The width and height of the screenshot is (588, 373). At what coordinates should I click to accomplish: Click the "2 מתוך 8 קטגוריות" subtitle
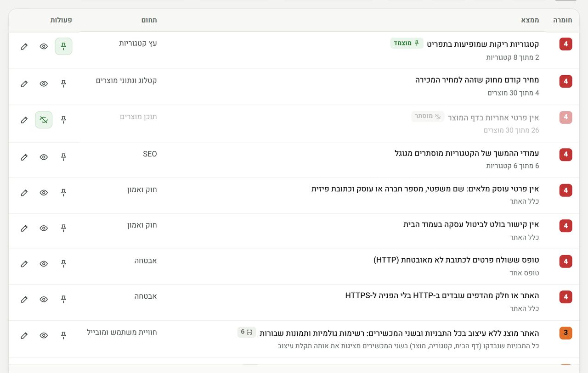click(x=513, y=57)
